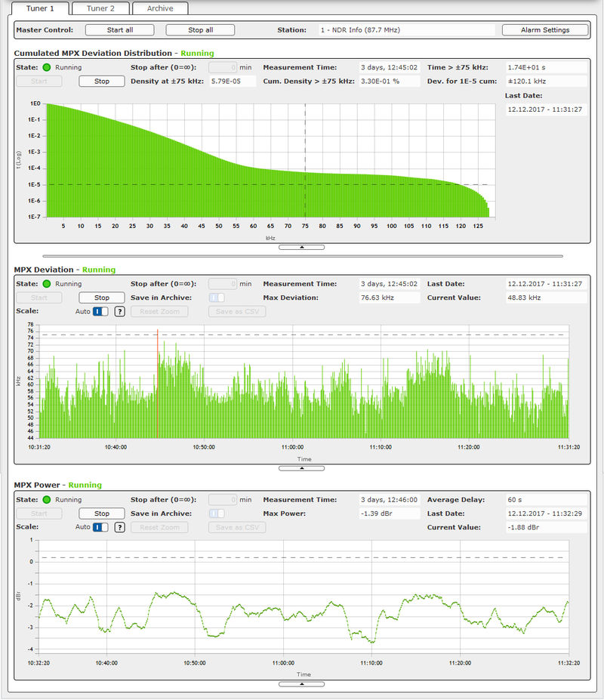The image size is (604, 700).
Task: Collapse the MPX Power panel
Action: 301,684
